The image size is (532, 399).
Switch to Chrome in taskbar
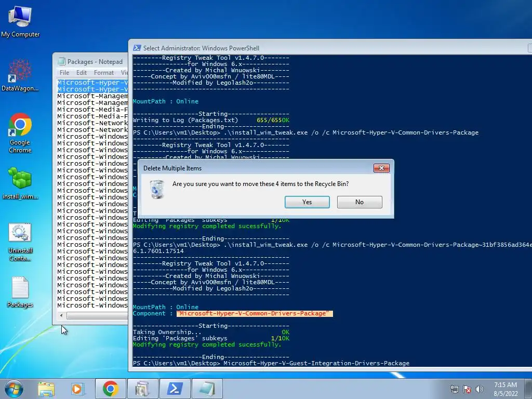coord(111,389)
